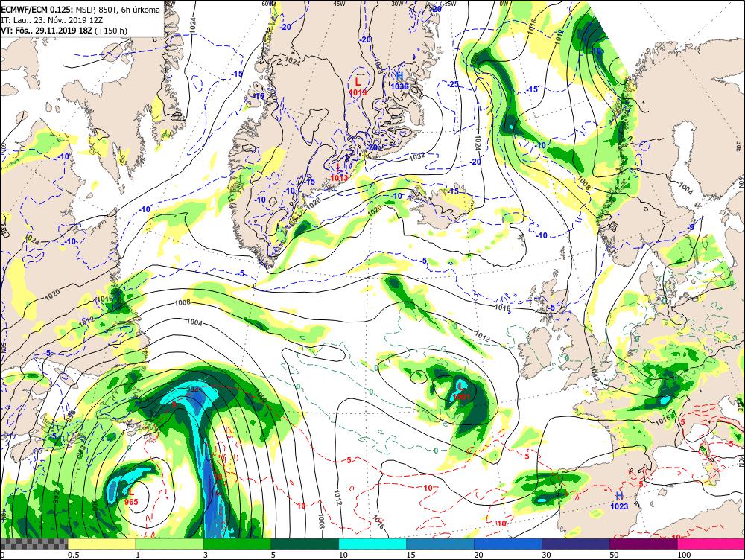
Task: Click the checkered 0–0.5 legend swatch
Action: pos(34,544)
